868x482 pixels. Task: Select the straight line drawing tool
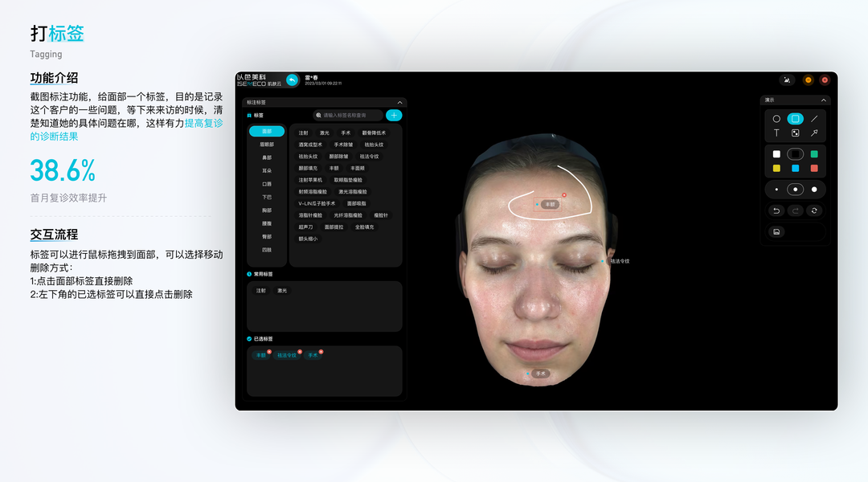[x=814, y=119]
